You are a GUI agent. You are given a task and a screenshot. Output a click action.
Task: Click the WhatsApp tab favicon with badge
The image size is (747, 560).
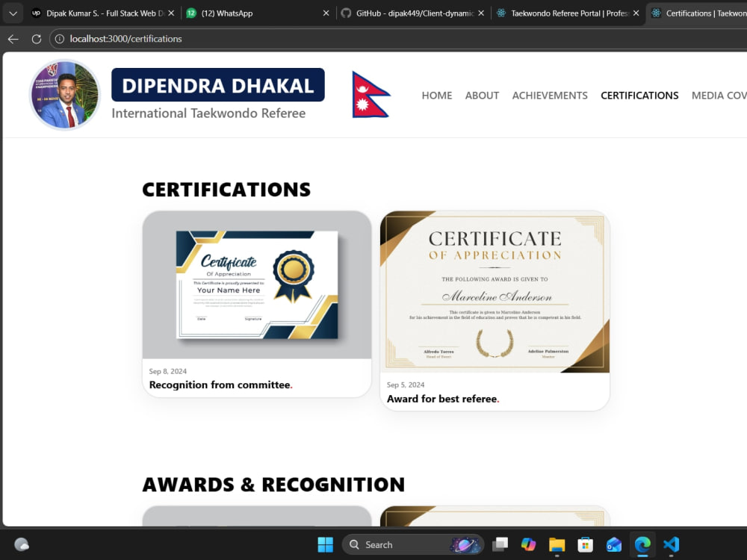(x=191, y=13)
